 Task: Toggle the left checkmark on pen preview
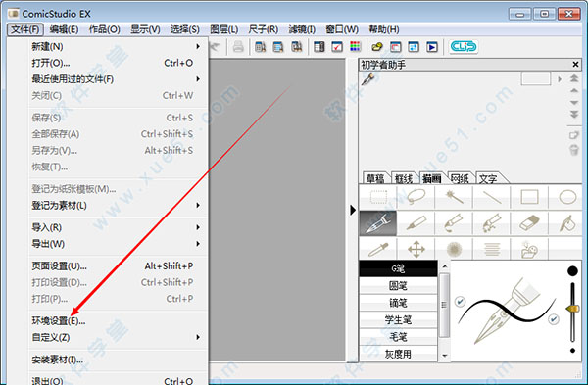(460, 301)
